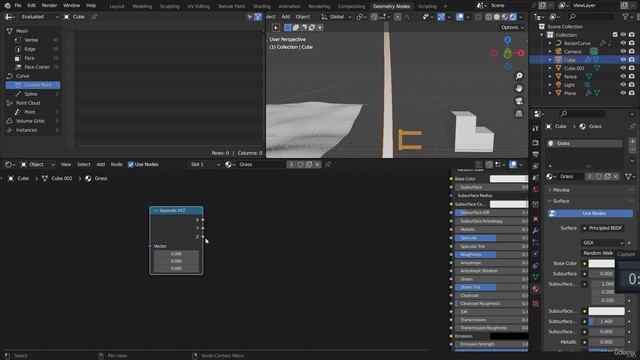Viewport: 640px width, 360px height.
Task: Select the Light object in outliner
Action: coord(569,85)
